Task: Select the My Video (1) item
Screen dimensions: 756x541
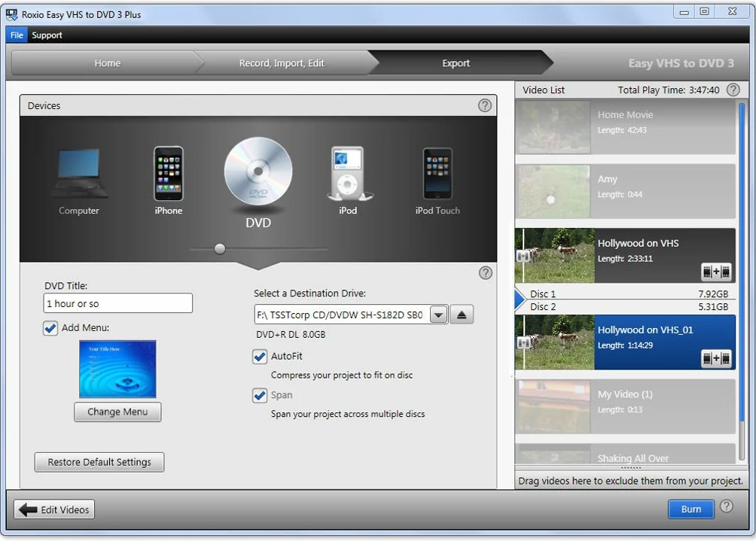Action: point(625,407)
